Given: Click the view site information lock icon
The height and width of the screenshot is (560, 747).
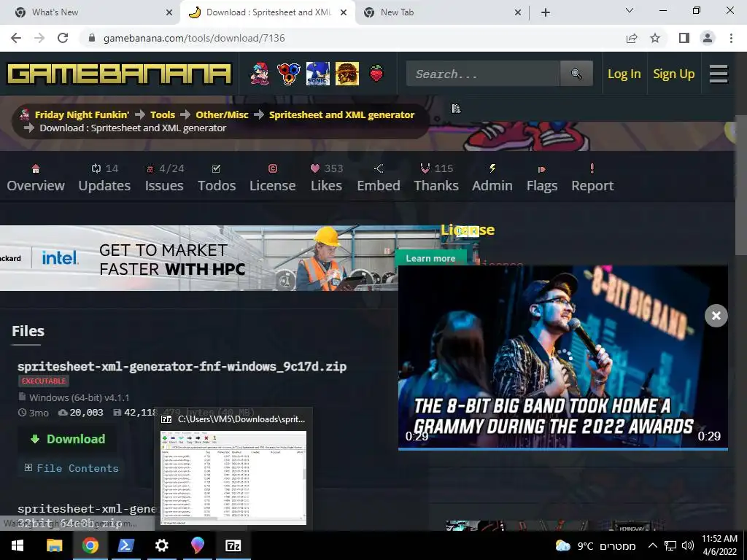Looking at the screenshot, I should (93, 38).
